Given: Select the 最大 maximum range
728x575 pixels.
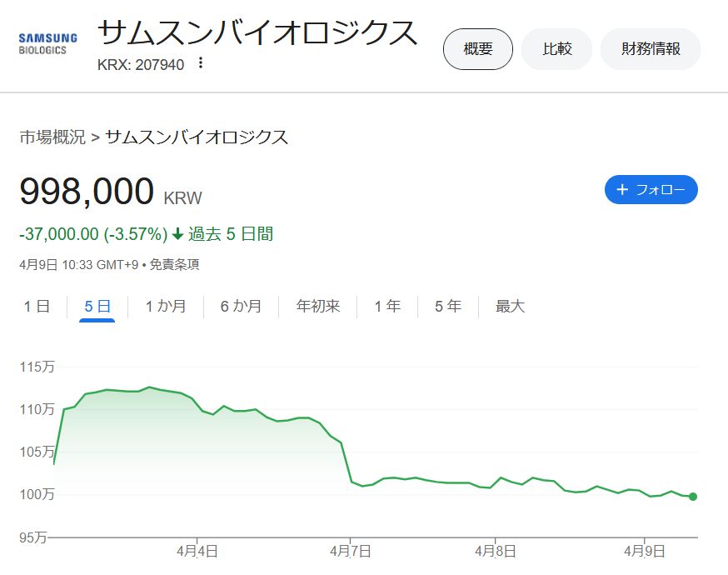Looking at the screenshot, I should coord(511,307).
